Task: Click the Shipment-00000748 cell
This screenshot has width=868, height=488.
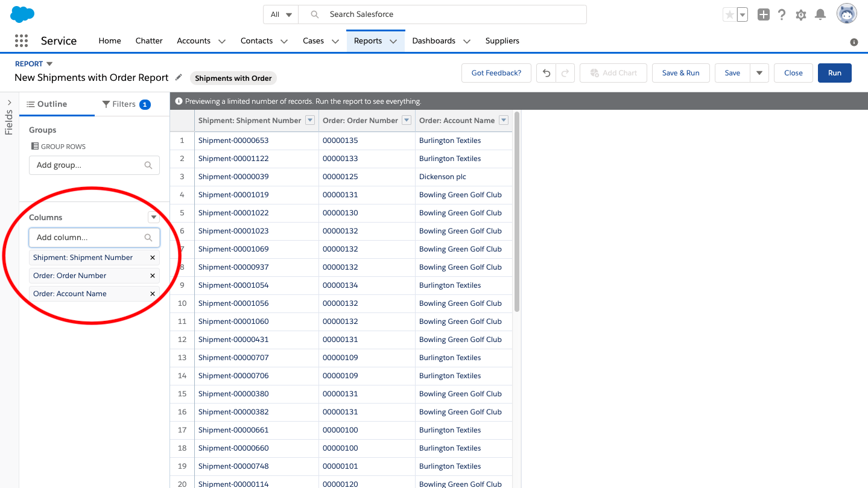Action: [x=257, y=466]
